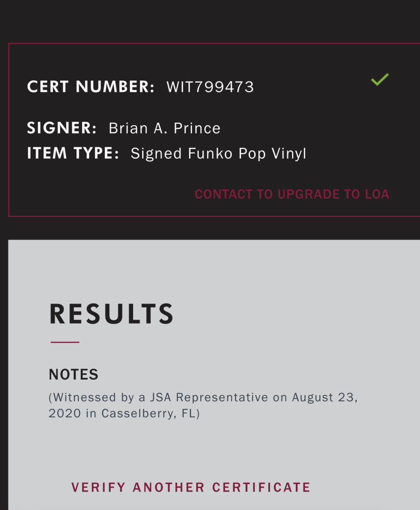420x510 pixels.
Task: Click the August 23 date in notes
Action: point(324,397)
